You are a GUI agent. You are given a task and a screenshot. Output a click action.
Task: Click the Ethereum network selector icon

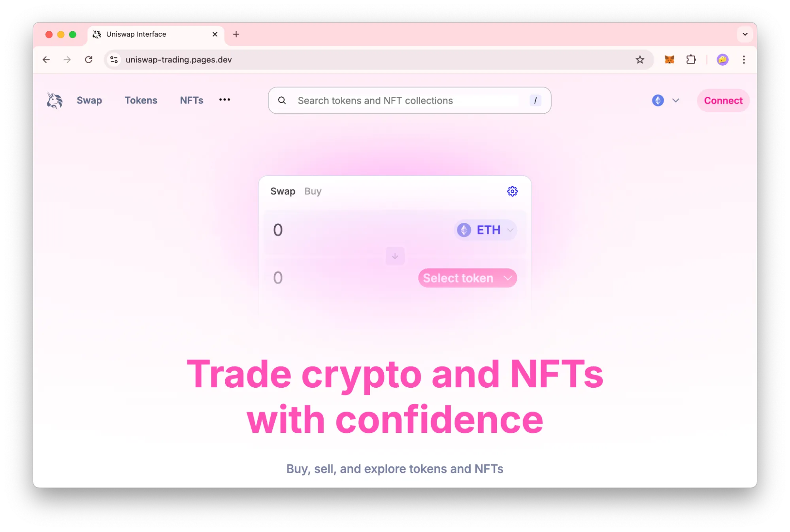pos(658,100)
